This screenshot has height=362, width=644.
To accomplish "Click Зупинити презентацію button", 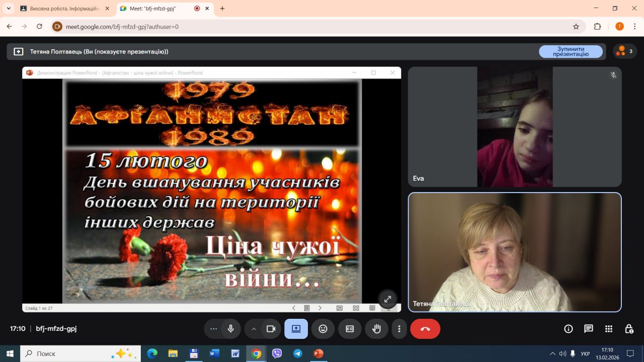I will (x=571, y=51).
